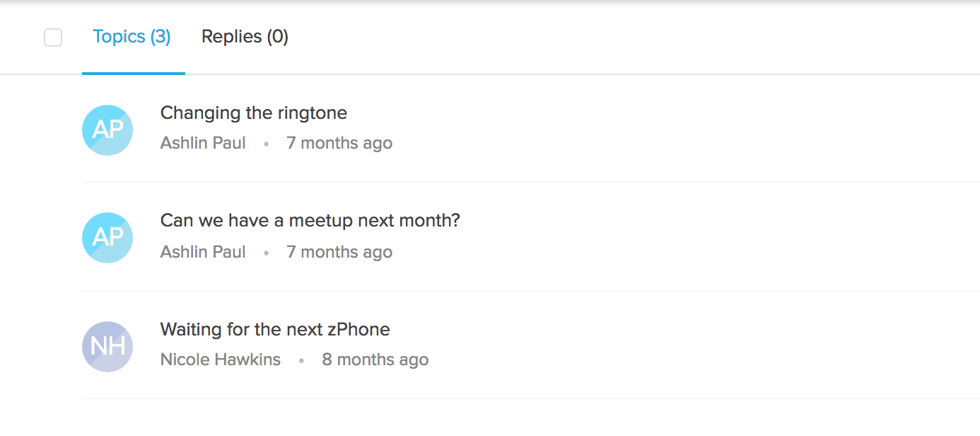
Task: Click the (0) count on Replies tab
Action: point(277,37)
